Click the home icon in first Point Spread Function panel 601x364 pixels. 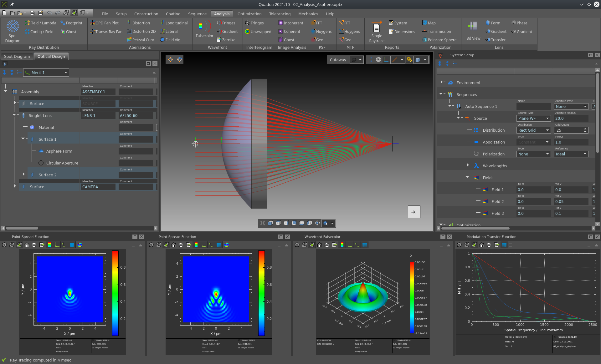point(27,245)
